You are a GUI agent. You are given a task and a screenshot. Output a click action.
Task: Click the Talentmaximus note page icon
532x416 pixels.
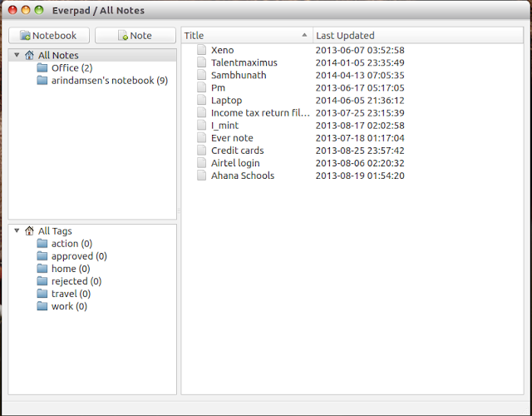tap(201, 62)
